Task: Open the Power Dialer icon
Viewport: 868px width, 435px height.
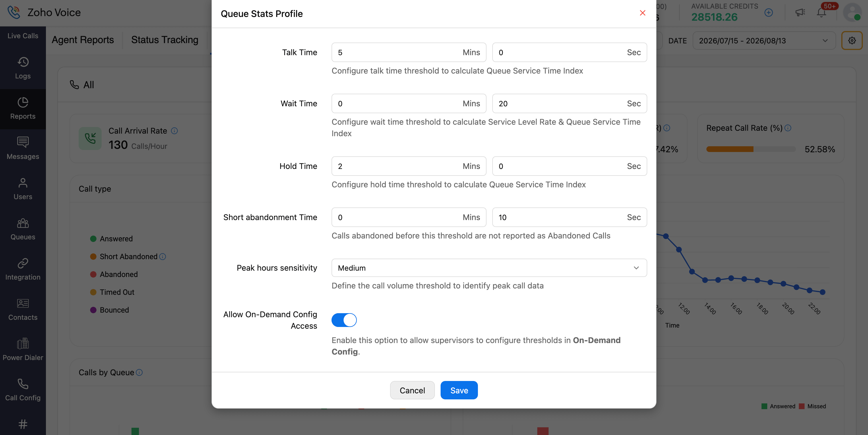Action: point(23,344)
